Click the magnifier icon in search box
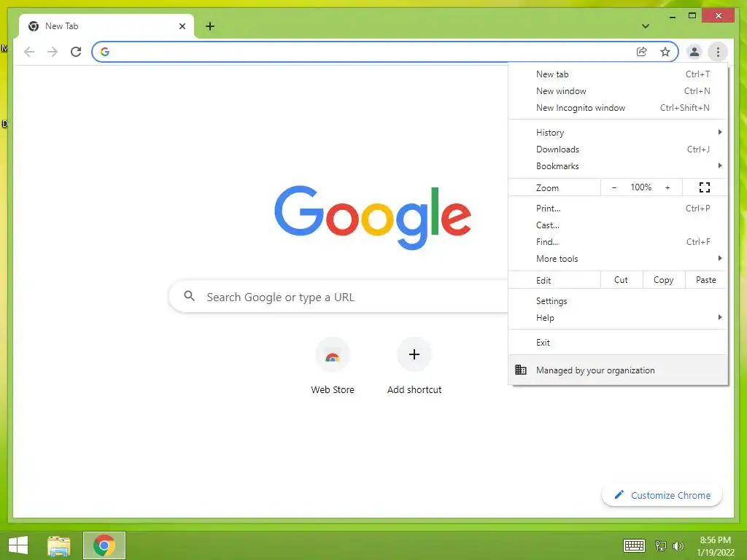Image resolution: width=747 pixels, height=560 pixels. [x=189, y=296]
